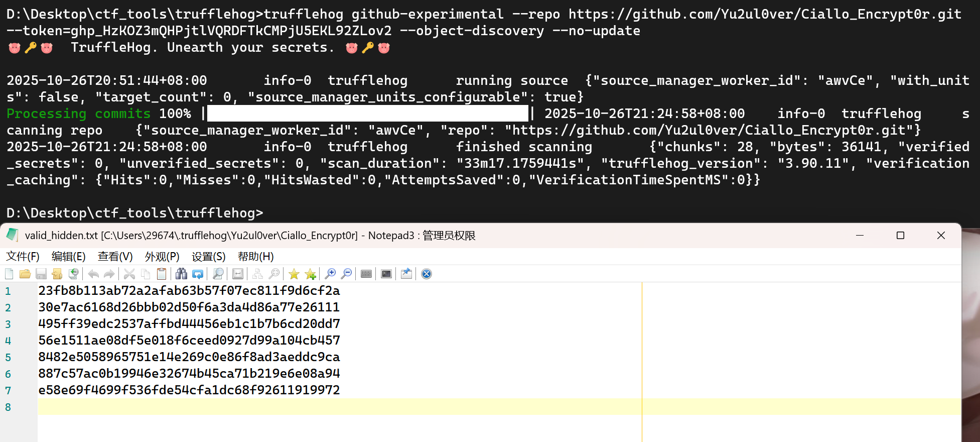Open the 文件(F) menu
Image resolution: width=980 pixels, height=442 pixels.
(23, 257)
